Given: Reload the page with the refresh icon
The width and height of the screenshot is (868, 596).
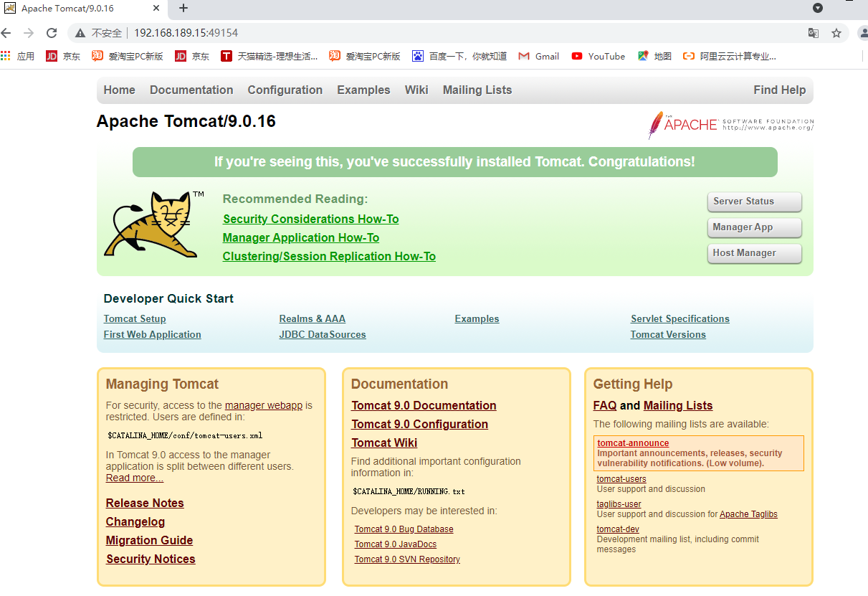Looking at the screenshot, I should pos(52,33).
